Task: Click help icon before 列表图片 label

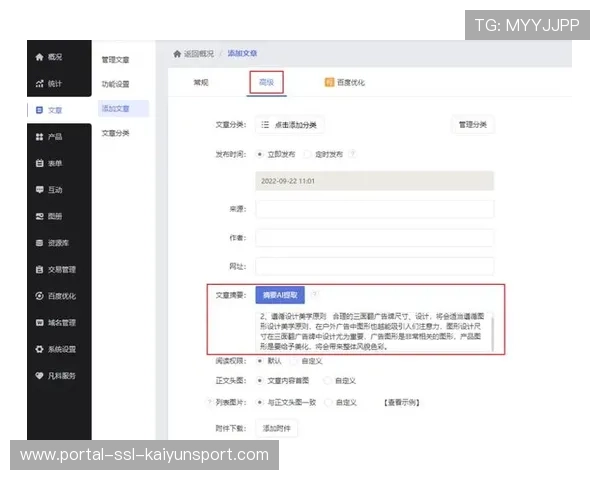Action: [x=209, y=402]
